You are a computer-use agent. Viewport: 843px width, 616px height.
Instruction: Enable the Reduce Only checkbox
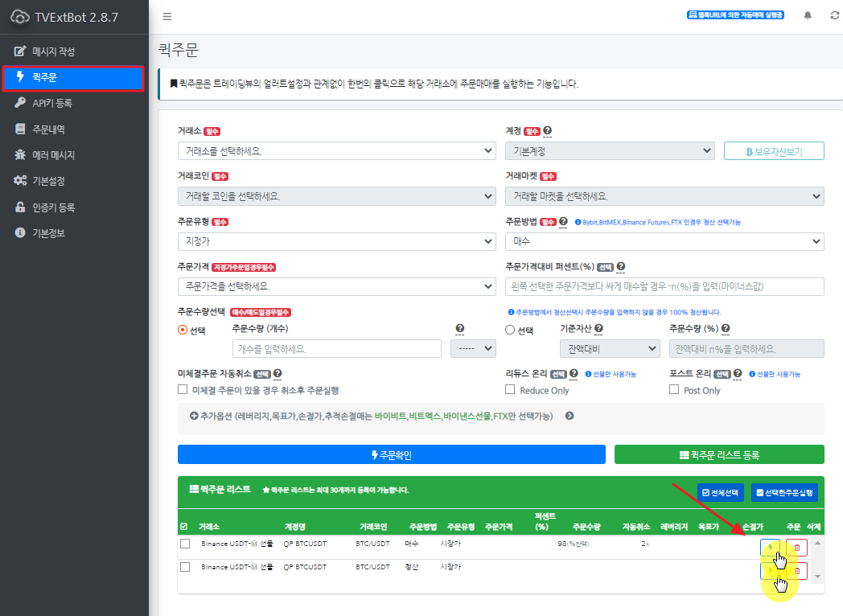[510, 389]
